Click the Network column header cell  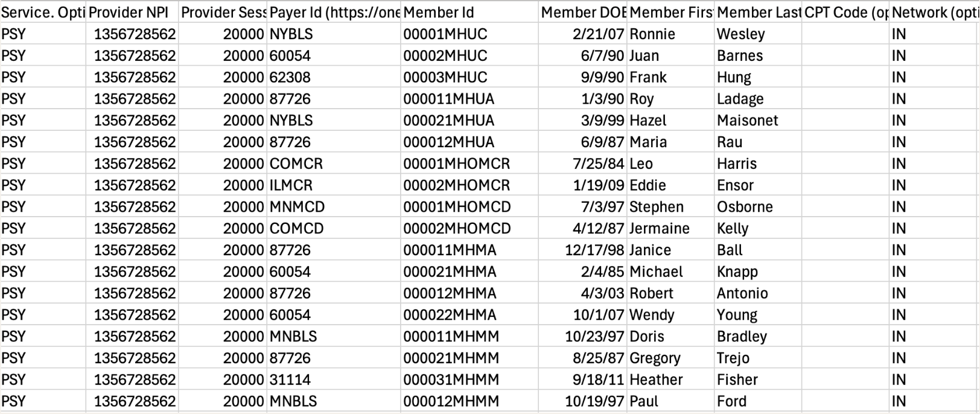coord(935,12)
